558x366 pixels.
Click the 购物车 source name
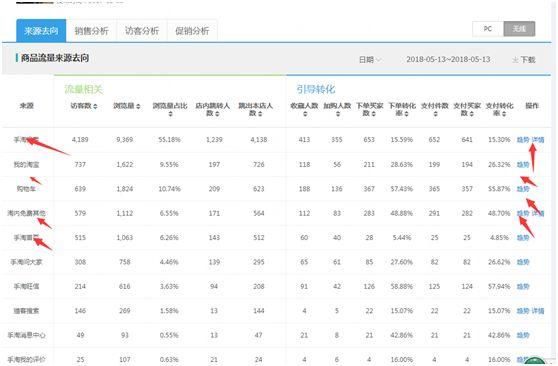(x=26, y=189)
